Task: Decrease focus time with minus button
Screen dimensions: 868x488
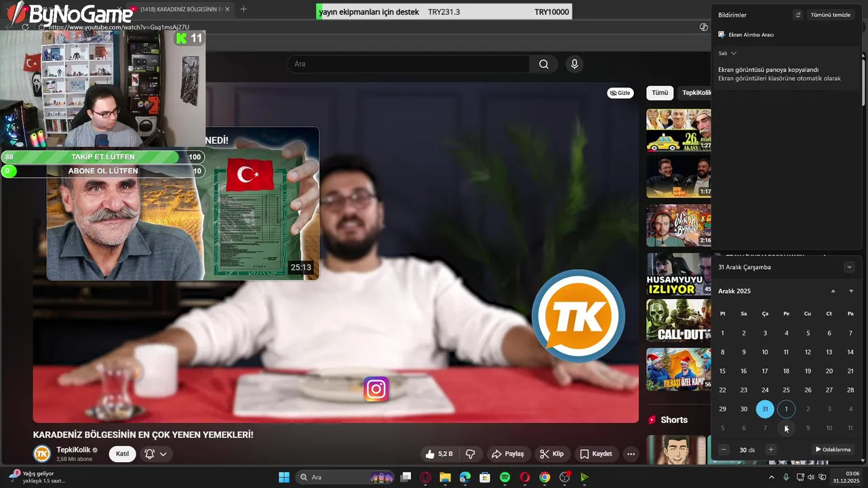Action: pyautogui.click(x=724, y=449)
